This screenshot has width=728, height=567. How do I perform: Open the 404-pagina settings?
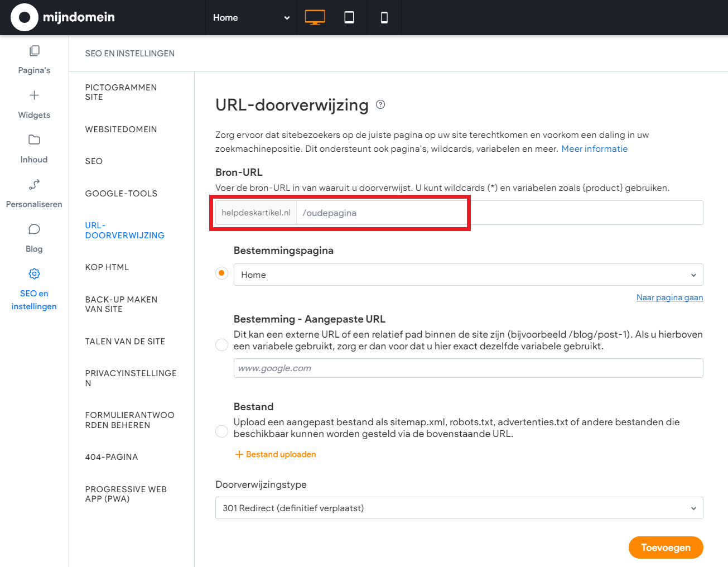(112, 457)
